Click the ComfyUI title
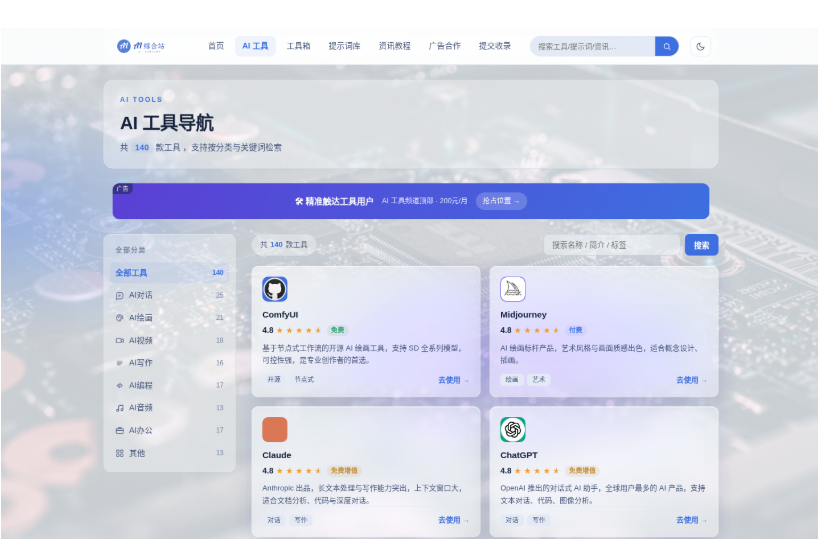 [280, 315]
